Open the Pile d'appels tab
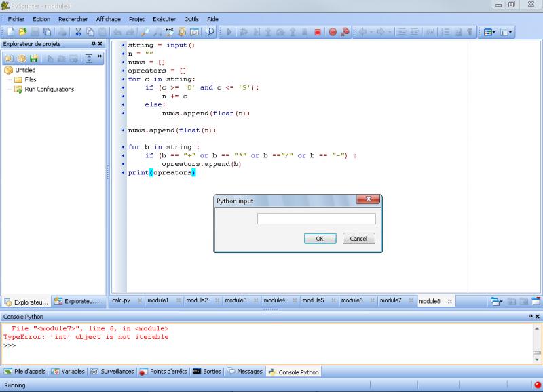The image size is (543, 392). pyautogui.click(x=24, y=371)
